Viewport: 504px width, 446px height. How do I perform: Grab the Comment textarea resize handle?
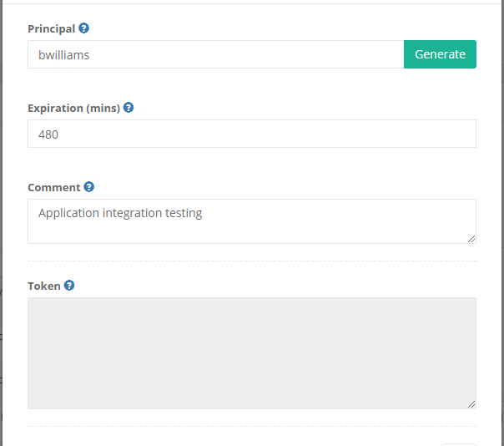[x=471, y=239]
